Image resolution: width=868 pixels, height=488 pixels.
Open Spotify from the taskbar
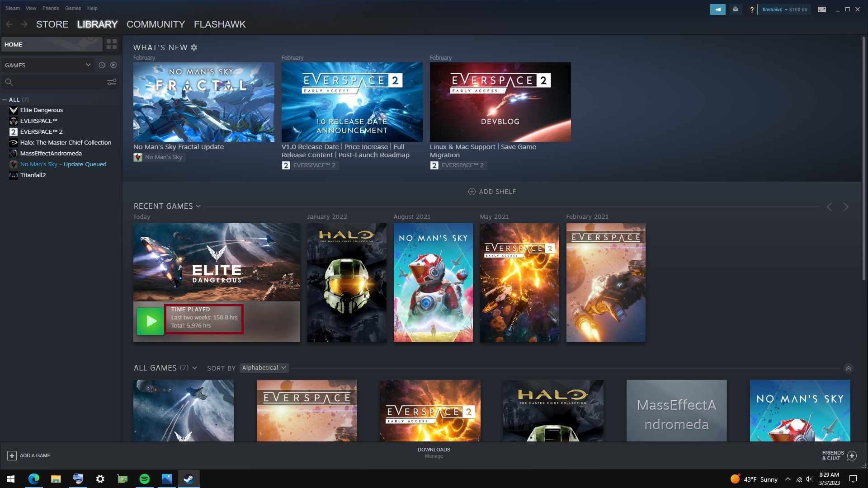click(145, 479)
